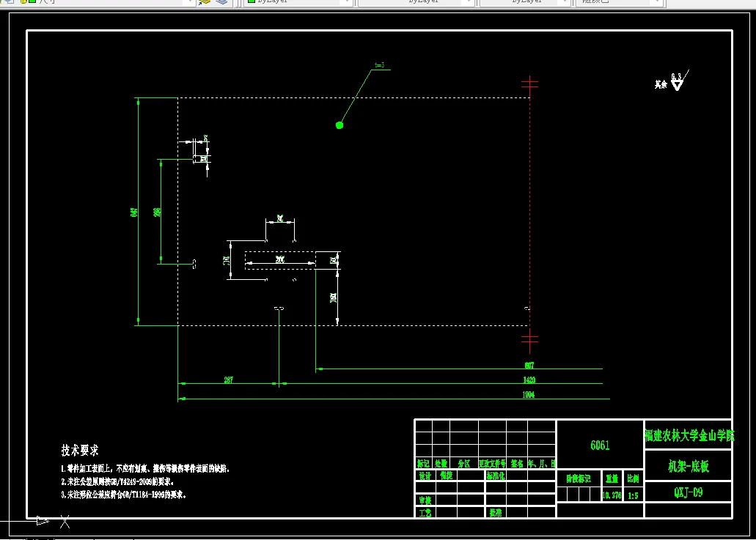Select the leftmost overall-height vertical dimension text
The width and height of the screenshot is (756, 540).
point(134,212)
